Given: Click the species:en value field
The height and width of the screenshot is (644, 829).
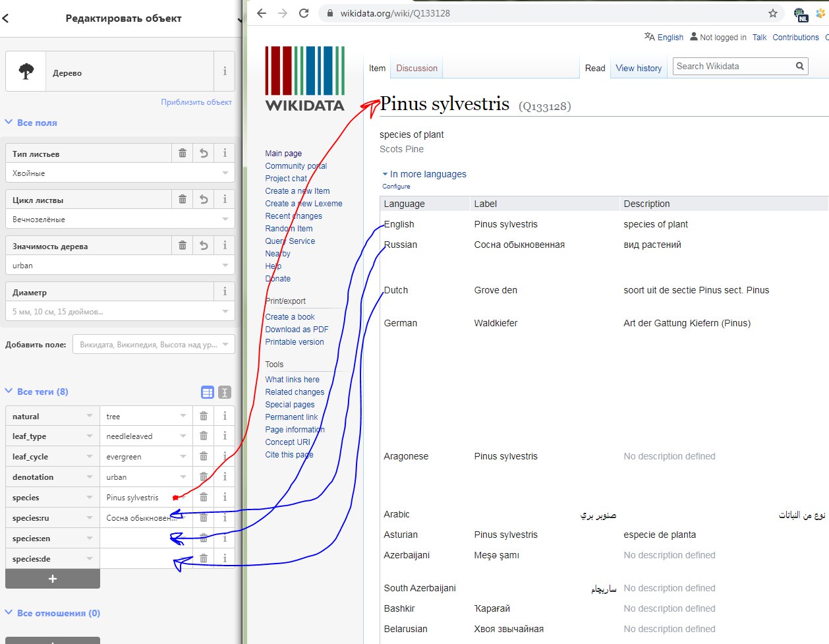Looking at the screenshot, I should [146, 538].
